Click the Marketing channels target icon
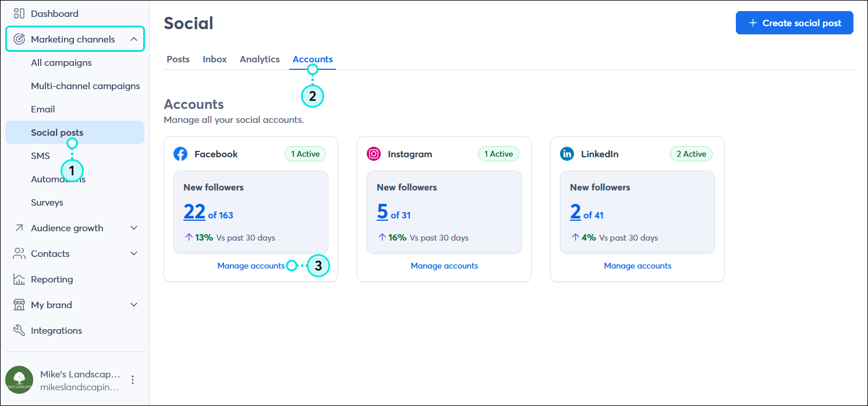Screen dimensions: 868x406 click(19, 39)
